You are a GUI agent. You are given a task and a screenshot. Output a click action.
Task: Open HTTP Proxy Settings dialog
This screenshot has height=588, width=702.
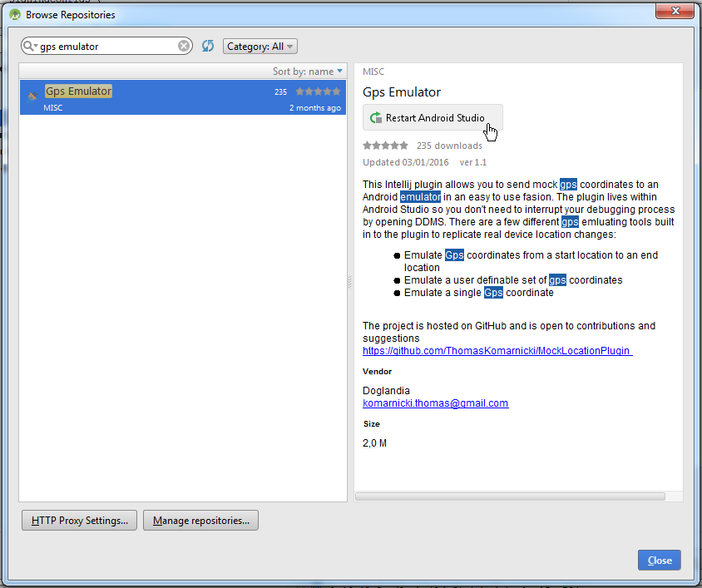[79, 521]
